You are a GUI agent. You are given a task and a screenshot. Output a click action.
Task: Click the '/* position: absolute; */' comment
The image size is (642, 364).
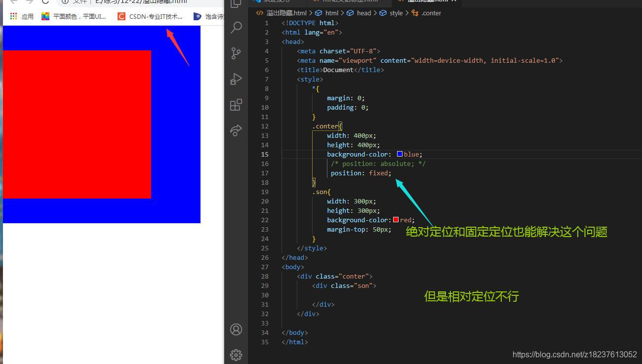pyautogui.click(x=378, y=163)
